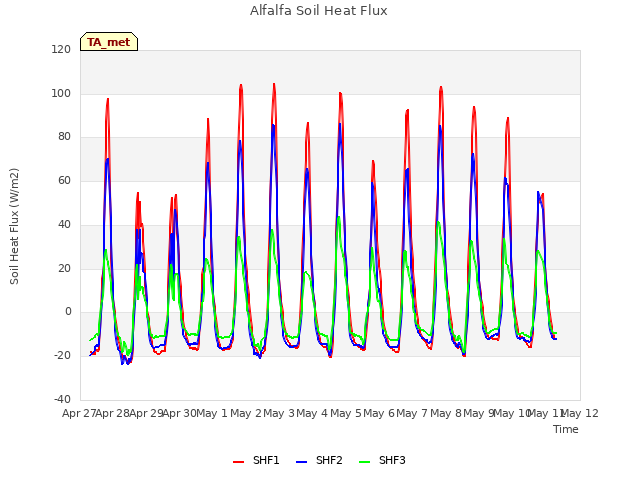Click the green SHF3 legend color marker
Screen dimensions: 640x480
pos(364,462)
